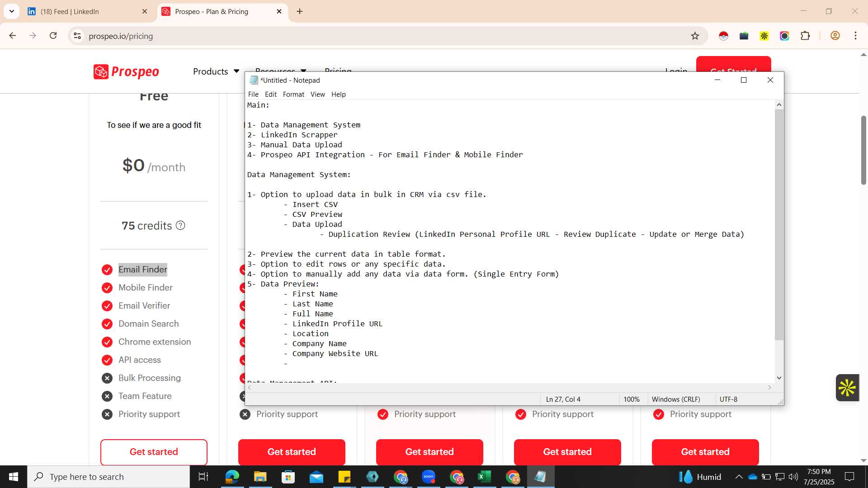The height and width of the screenshot is (488, 868).
Task: Click Notepad scrollbar down arrow
Action: click(779, 378)
